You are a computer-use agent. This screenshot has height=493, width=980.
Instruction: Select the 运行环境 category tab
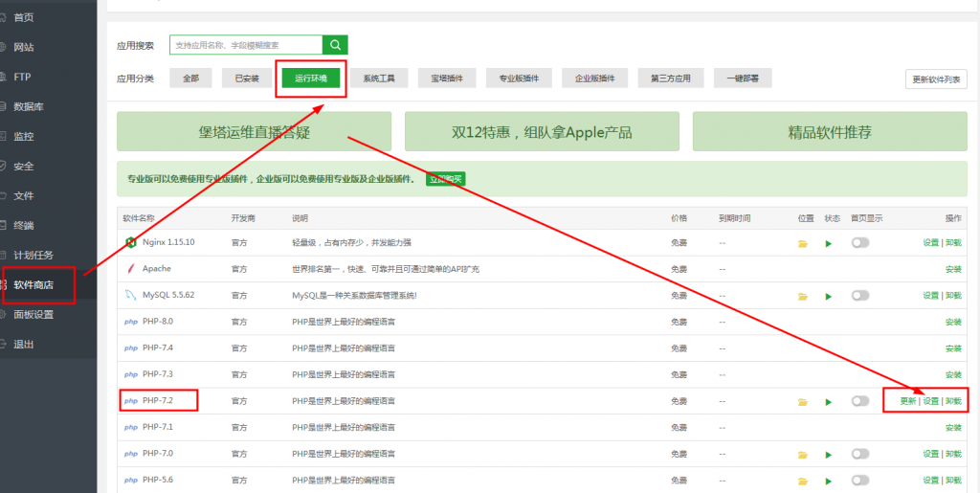pyautogui.click(x=311, y=78)
